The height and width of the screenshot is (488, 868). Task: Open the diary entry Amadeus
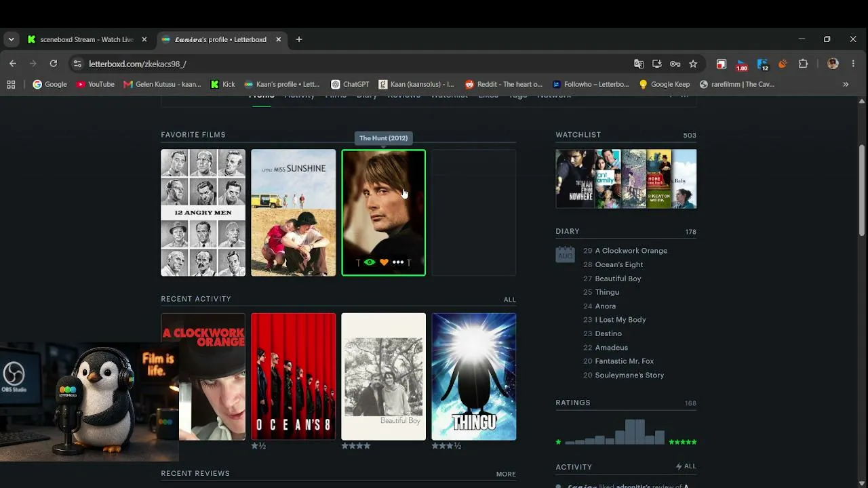(x=612, y=348)
